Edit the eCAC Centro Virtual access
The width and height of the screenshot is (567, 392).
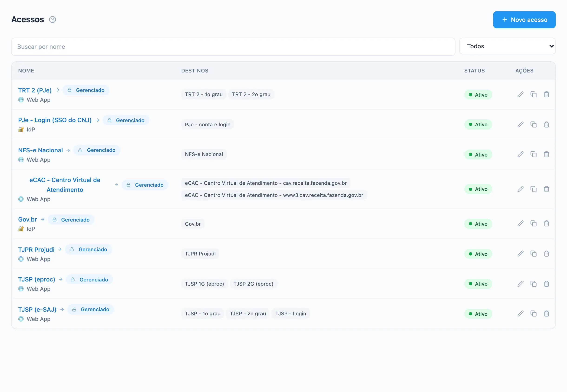click(x=520, y=189)
